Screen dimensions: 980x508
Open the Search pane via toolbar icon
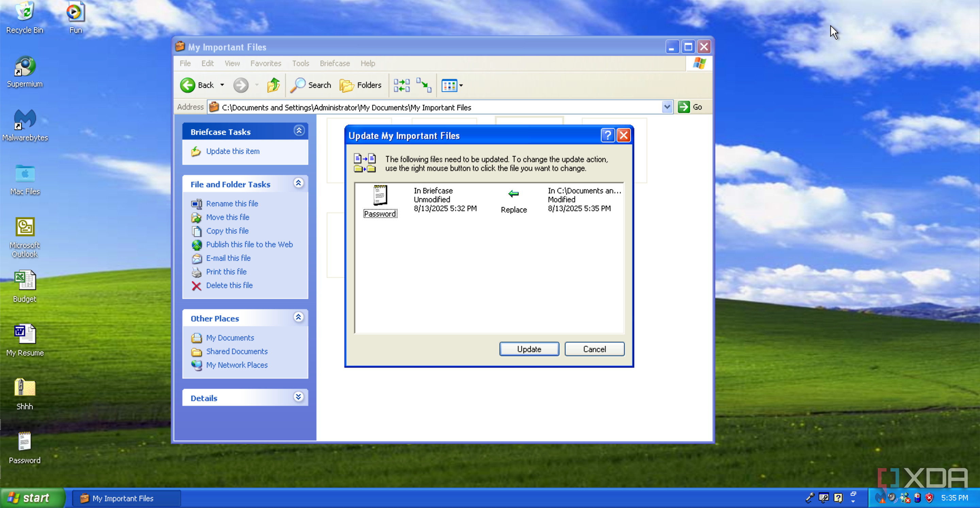(310, 85)
